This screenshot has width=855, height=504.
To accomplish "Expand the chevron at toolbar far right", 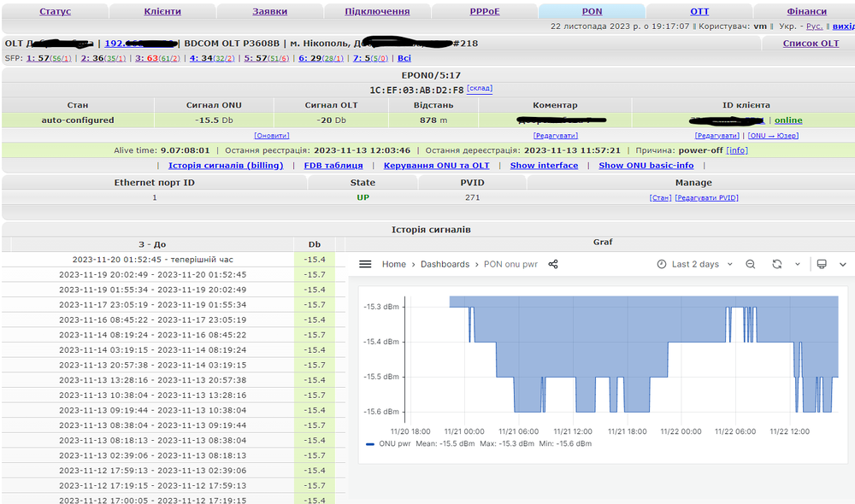I will 843,264.
